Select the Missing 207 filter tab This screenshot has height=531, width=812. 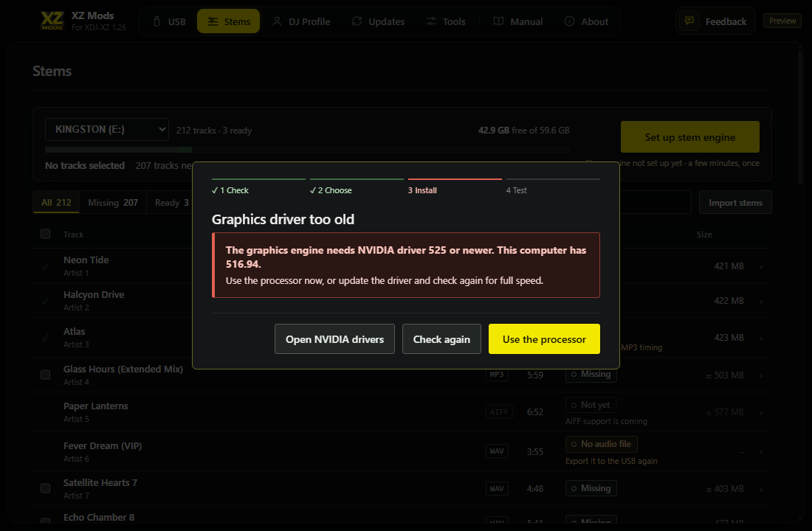point(113,202)
